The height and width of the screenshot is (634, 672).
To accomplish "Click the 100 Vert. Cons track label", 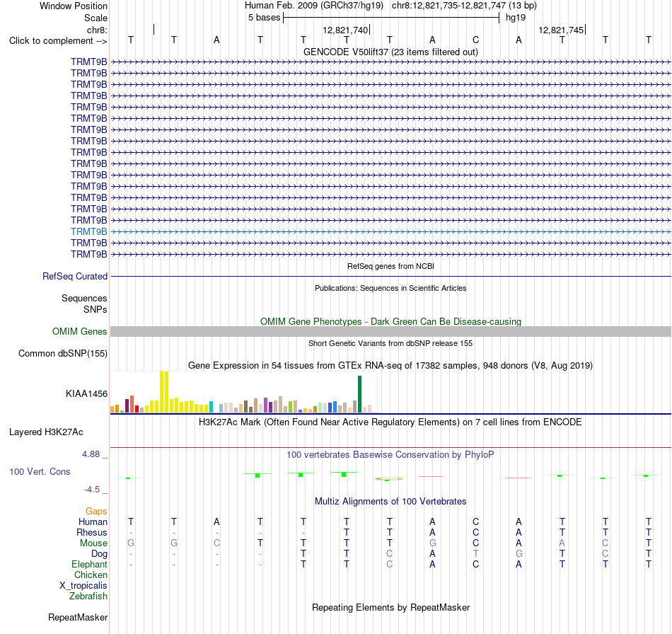I will (40, 471).
